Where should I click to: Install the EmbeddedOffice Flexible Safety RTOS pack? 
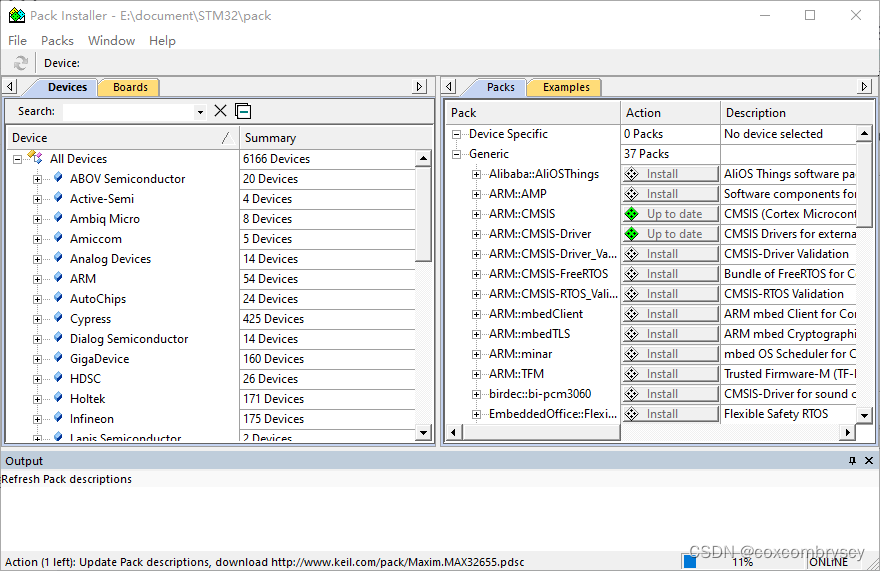tap(670, 414)
